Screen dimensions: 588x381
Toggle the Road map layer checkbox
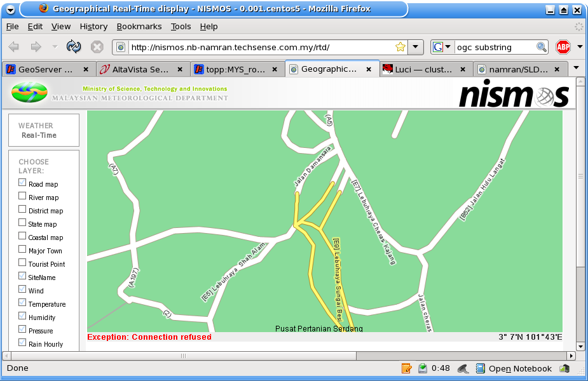pos(23,184)
